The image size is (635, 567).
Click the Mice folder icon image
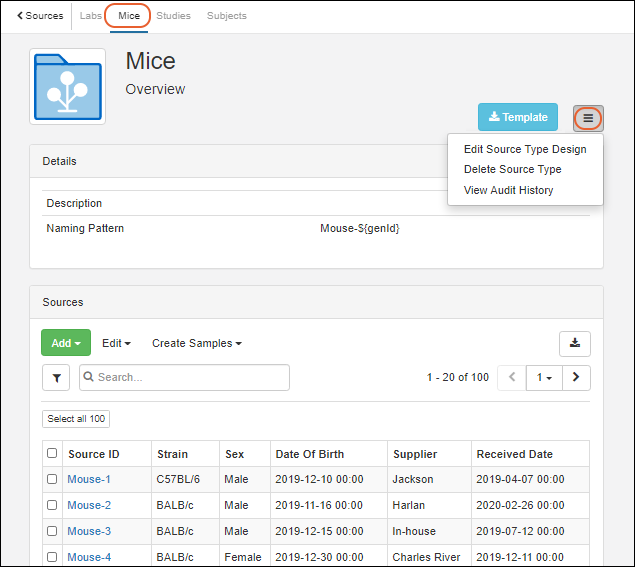(68, 87)
